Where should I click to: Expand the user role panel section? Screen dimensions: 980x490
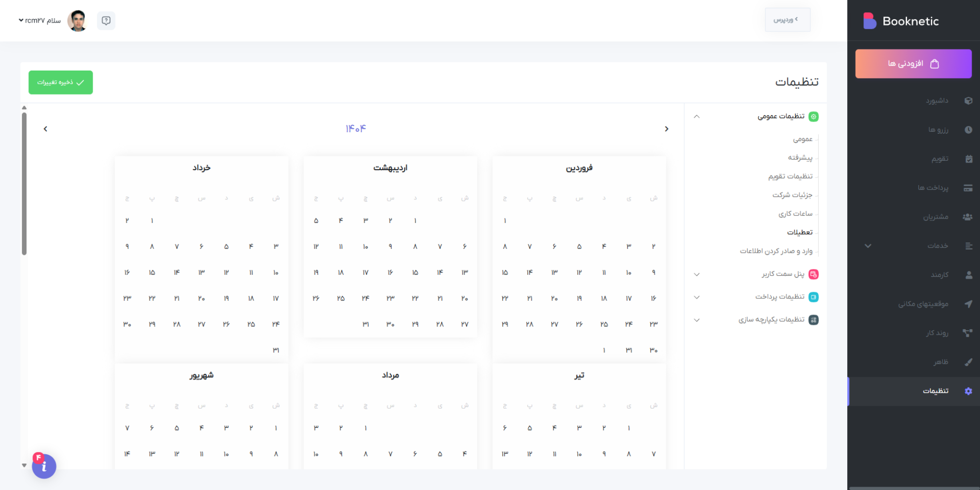pos(697,274)
